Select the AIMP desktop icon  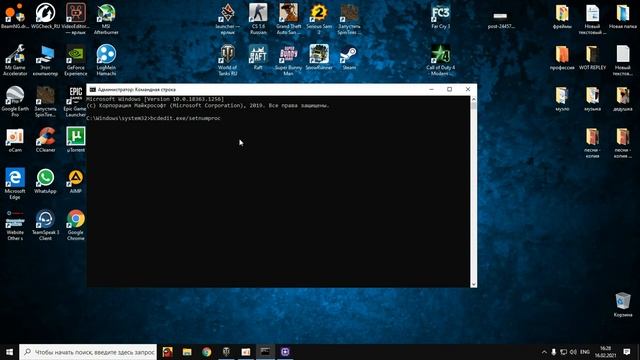coord(76,181)
